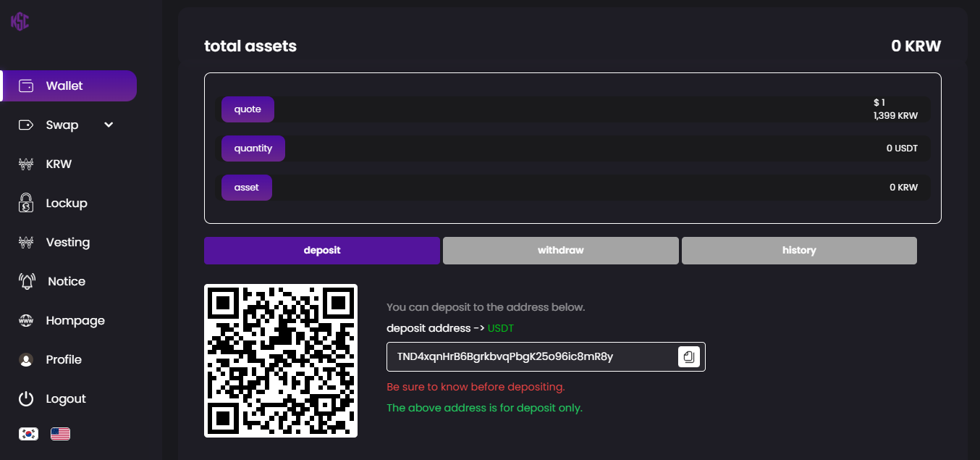980x460 pixels.
Task: Click the deposit address text field
Action: click(x=546, y=356)
